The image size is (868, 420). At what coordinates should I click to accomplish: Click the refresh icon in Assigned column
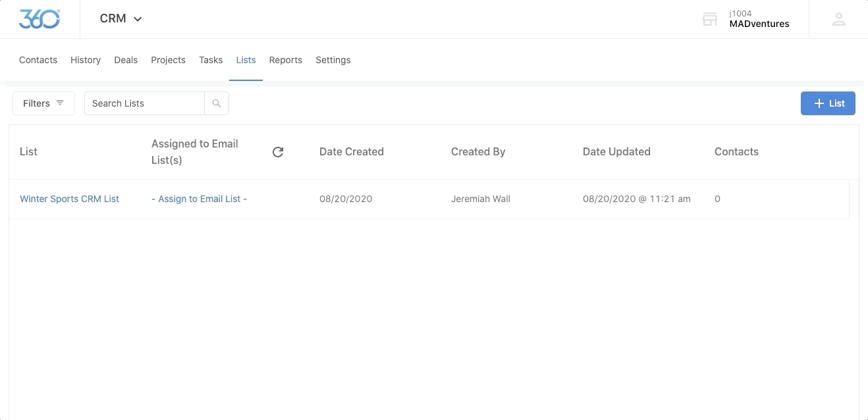(x=278, y=152)
